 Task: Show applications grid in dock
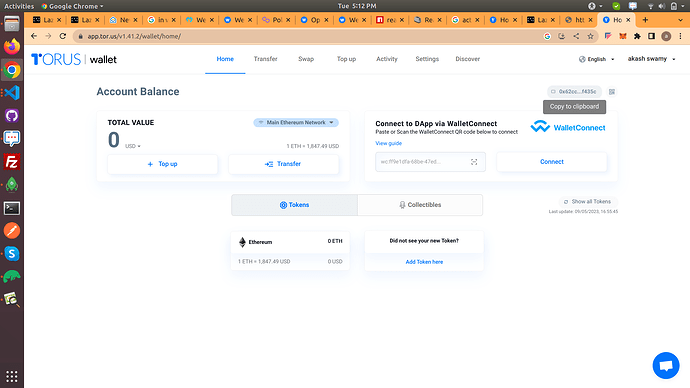pyautogui.click(x=12, y=376)
